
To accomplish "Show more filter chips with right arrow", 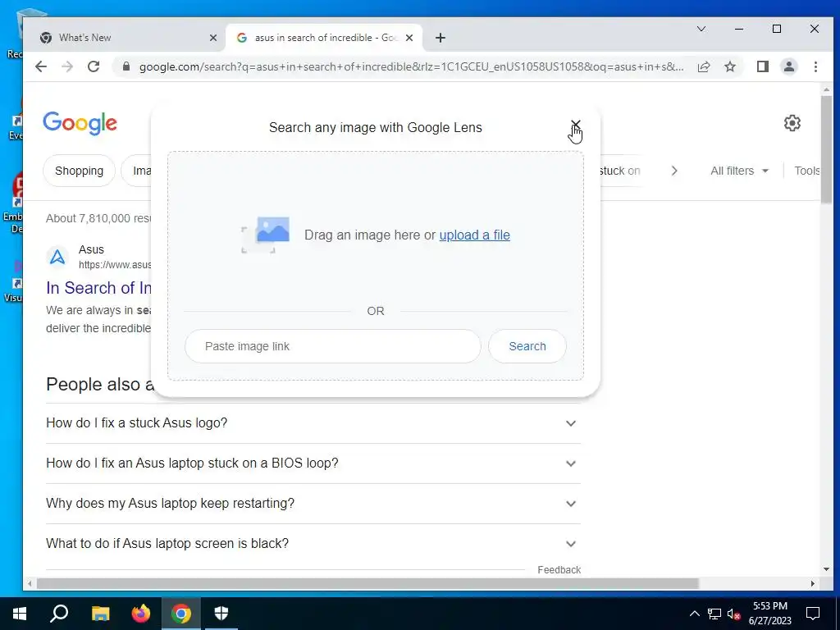I will [x=674, y=171].
